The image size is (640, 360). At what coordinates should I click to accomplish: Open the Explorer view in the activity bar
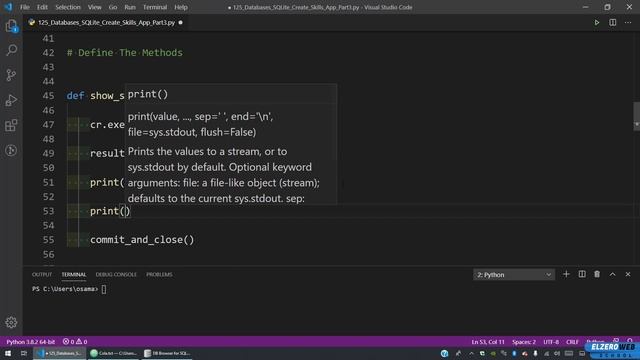click(11, 26)
